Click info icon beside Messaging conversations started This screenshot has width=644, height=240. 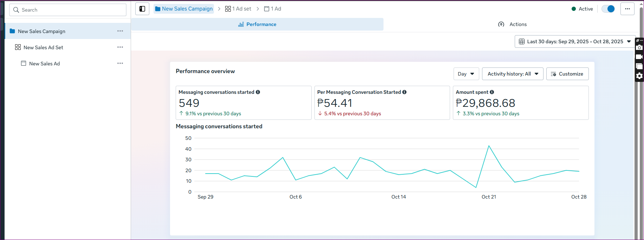[x=258, y=92]
